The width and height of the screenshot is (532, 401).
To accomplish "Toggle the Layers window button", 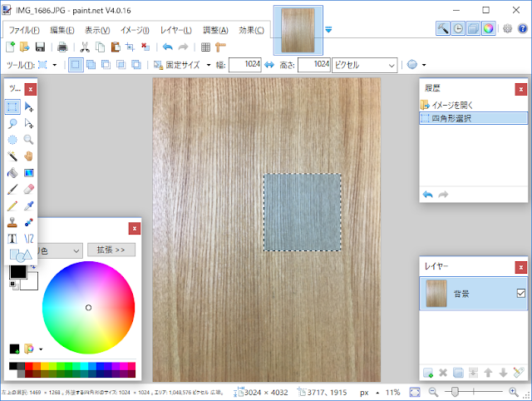I will coord(473,28).
